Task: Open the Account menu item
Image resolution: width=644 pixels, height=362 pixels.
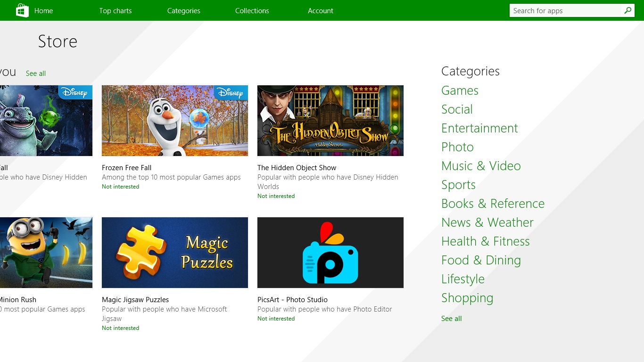Action: [321, 11]
